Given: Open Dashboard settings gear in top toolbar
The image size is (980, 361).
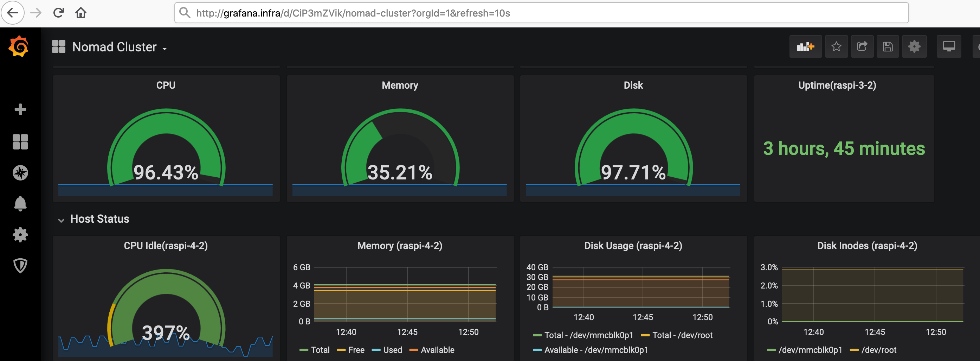Looking at the screenshot, I should pos(914,46).
